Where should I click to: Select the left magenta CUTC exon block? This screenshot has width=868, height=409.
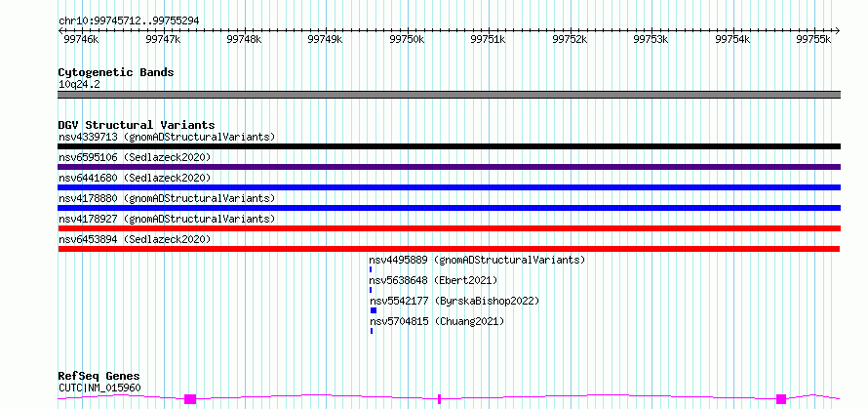coord(190,399)
